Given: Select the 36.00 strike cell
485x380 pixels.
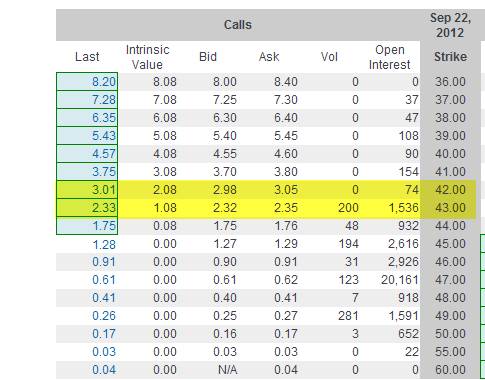Looking at the screenshot, I should [x=450, y=82].
